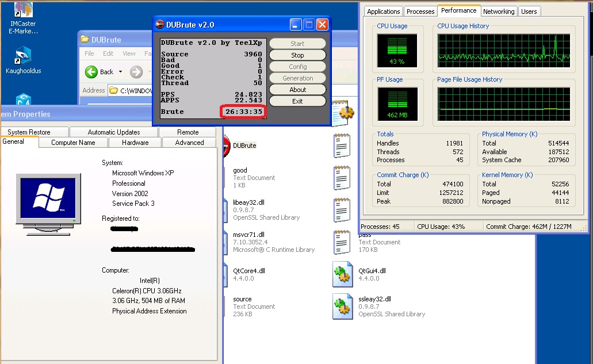Image resolution: width=593 pixels, height=364 pixels.
Task: Click 'Celeron(R) CPU 3.06GHz' text
Action: tap(147, 290)
